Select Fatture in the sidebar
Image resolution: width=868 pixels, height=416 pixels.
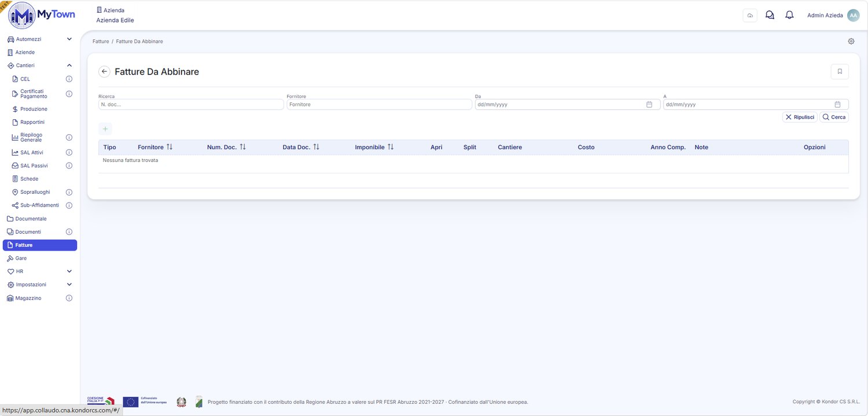[40, 245]
